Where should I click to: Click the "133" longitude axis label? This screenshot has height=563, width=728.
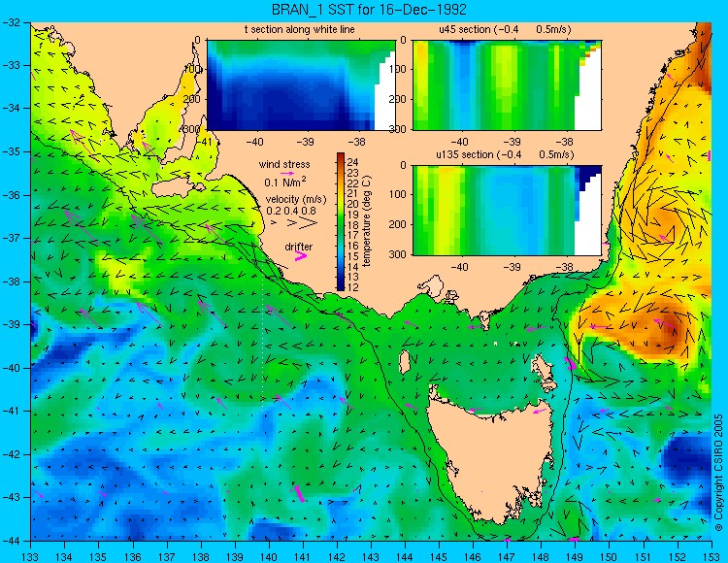[31, 557]
